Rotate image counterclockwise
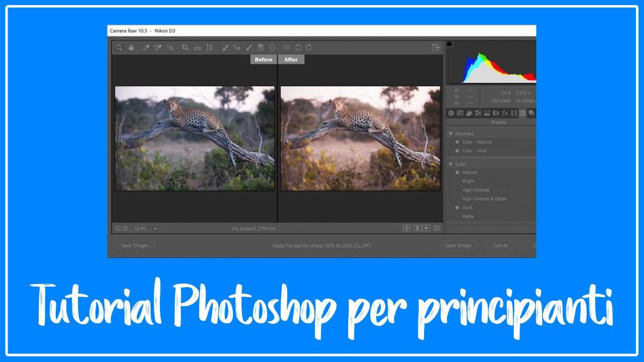644x362 pixels. 298,47
